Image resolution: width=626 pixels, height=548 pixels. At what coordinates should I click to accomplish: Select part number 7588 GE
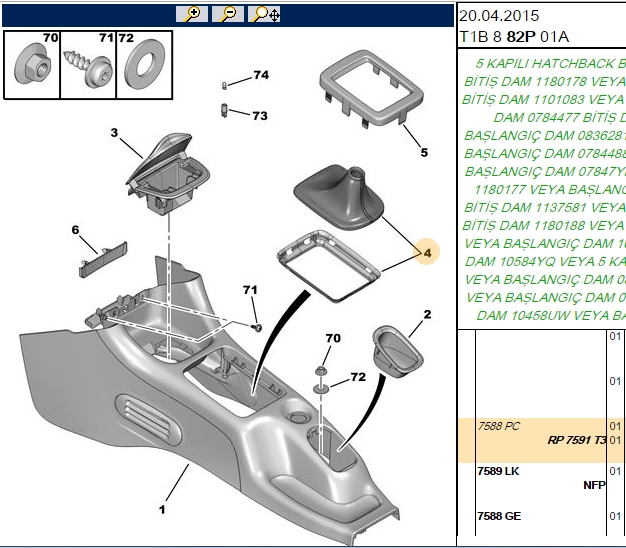point(499,516)
